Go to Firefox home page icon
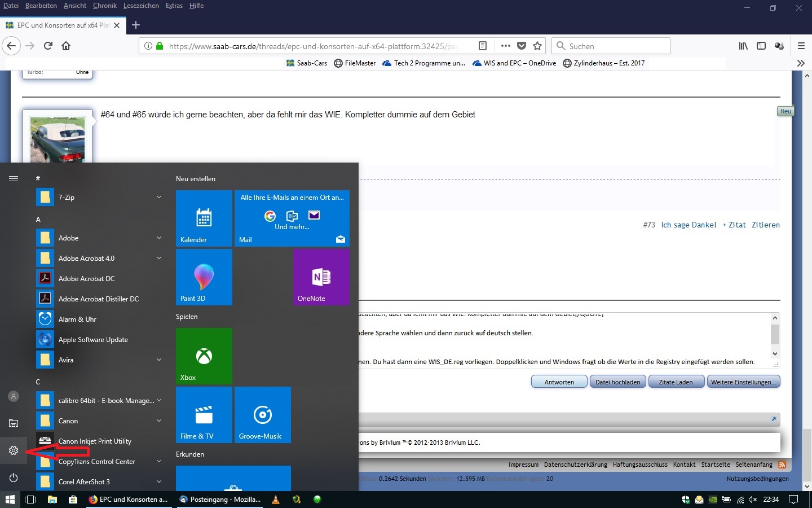This screenshot has width=812, height=508. point(66,46)
